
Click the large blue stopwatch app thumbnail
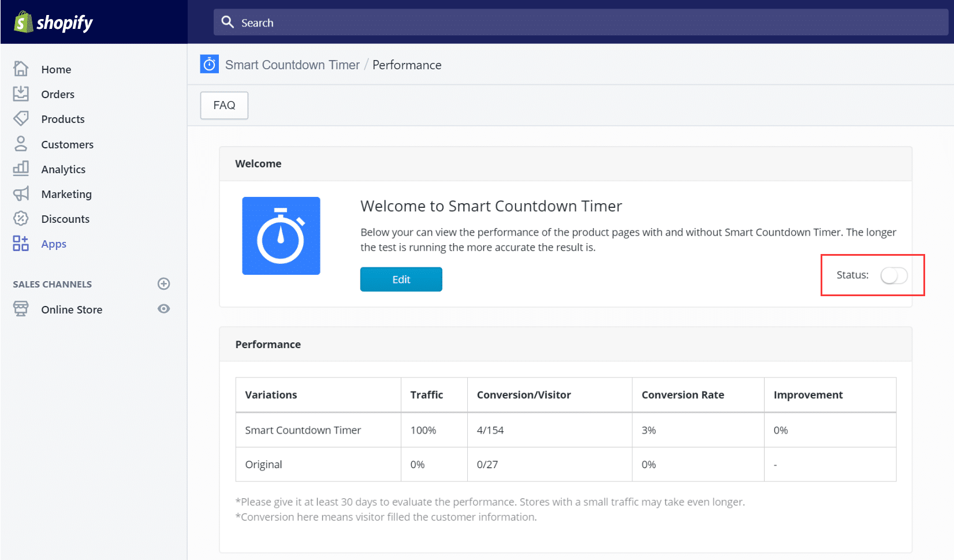281,236
